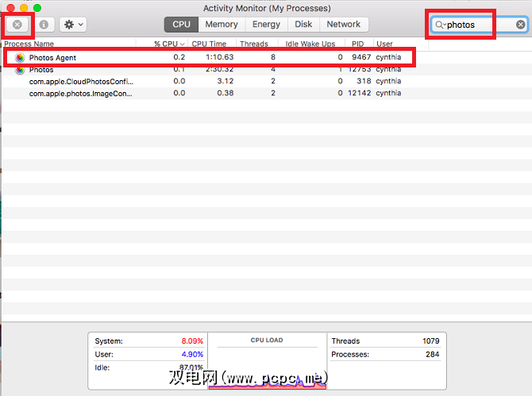532x396 pixels.
Task: Switch to the Disk tab
Action: (303, 25)
